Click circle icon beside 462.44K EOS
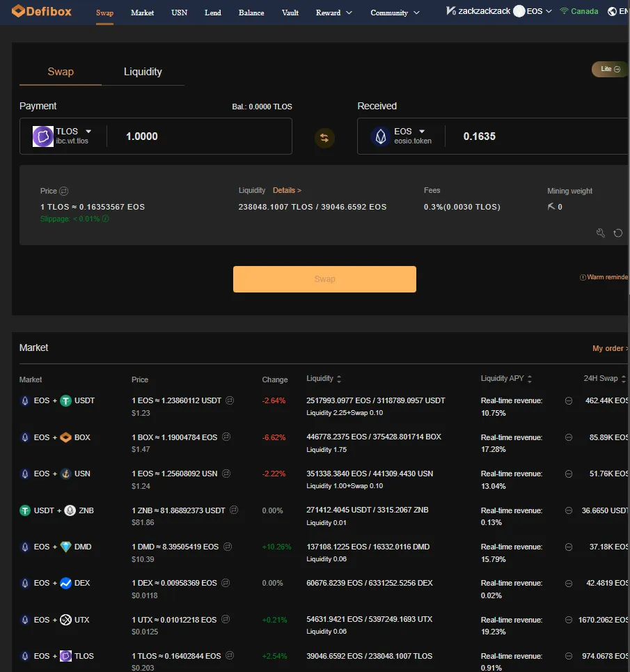630x672 pixels. coord(569,400)
